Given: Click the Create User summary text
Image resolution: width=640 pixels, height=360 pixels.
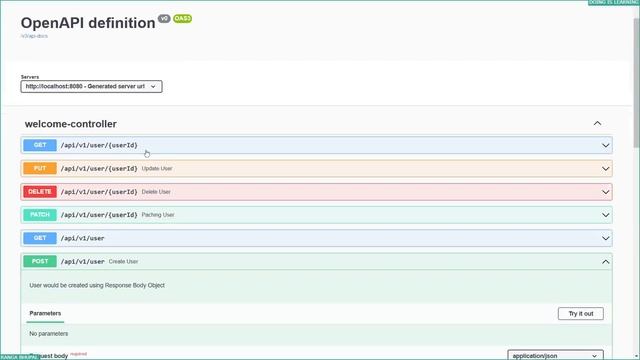Looking at the screenshot, I should 124,262.
